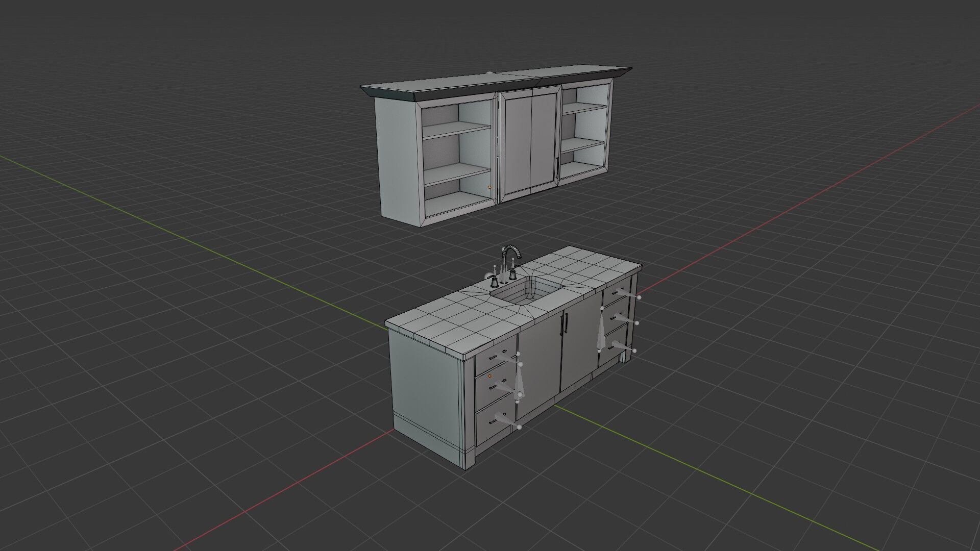Click the left faucet knob handle
The height and width of the screenshot is (551, 980).
click(x=493, y=280)
